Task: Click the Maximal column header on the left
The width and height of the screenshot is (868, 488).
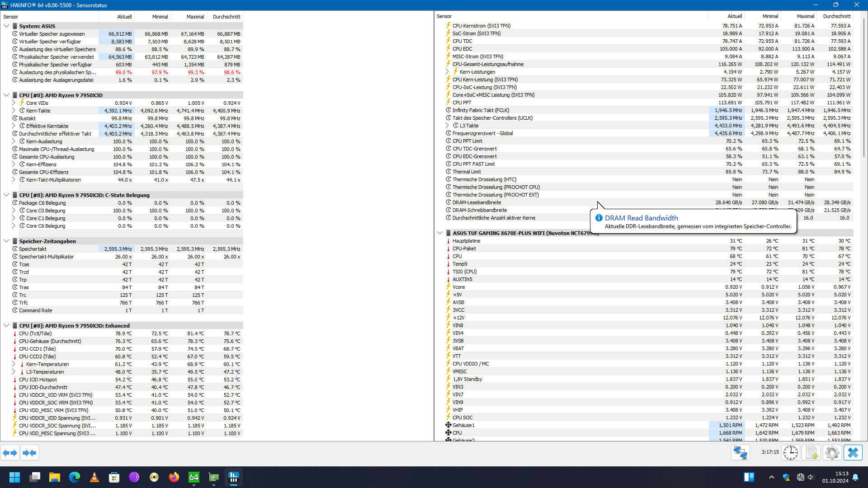Action: coord(195,17)
